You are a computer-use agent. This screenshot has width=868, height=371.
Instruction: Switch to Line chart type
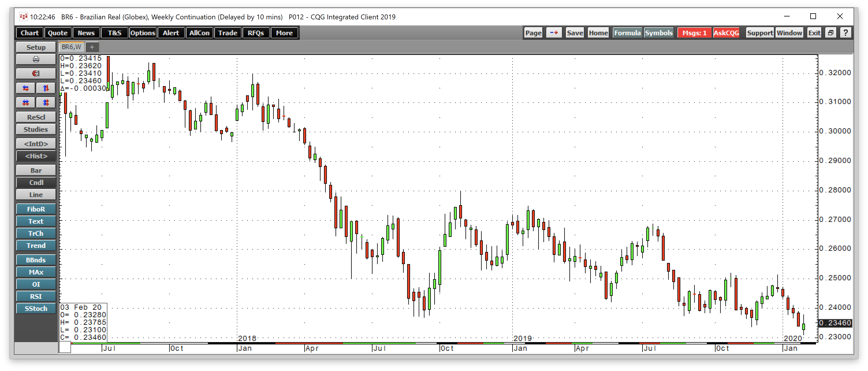36,195
